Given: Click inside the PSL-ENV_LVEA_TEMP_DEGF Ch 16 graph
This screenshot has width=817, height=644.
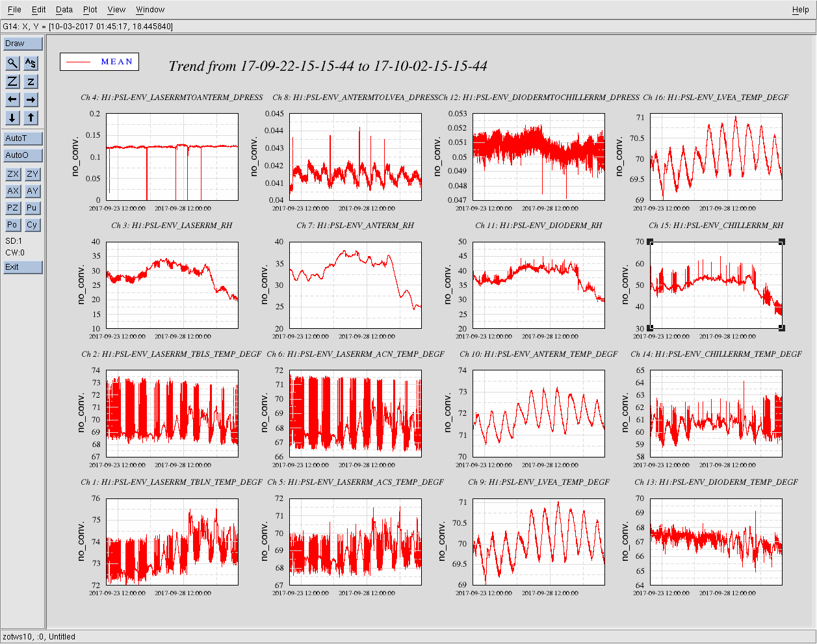Looking at the screenshot, I should (x=716, y=157).
